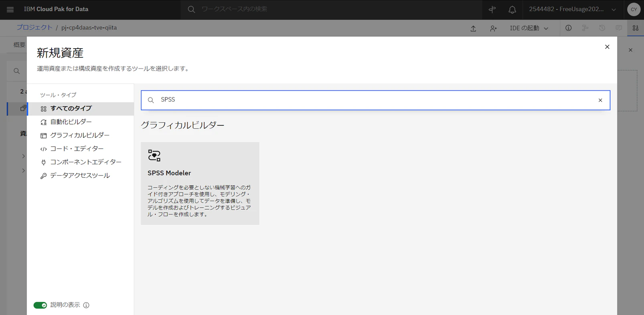Click pj-cp4daas-tve-qiita breadcrumb
The width and height of the screenshot is (644, 315).
click(x=89, y=28)
